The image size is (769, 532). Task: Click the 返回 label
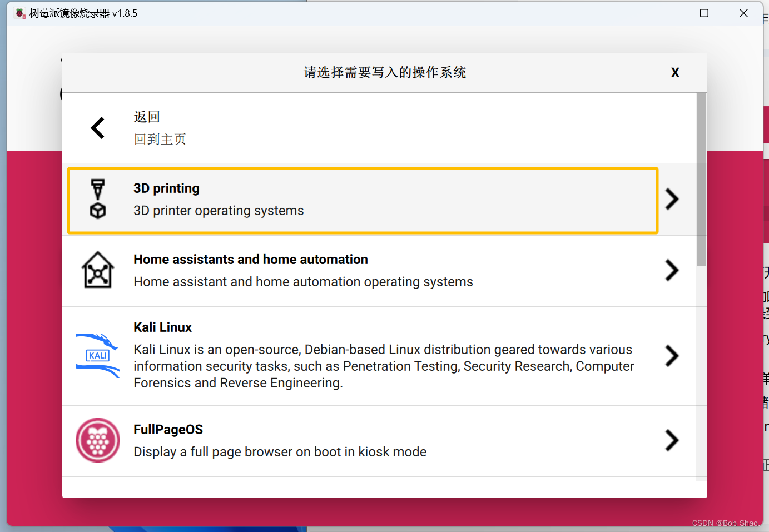pyautogui.click(x=147, y=117)
